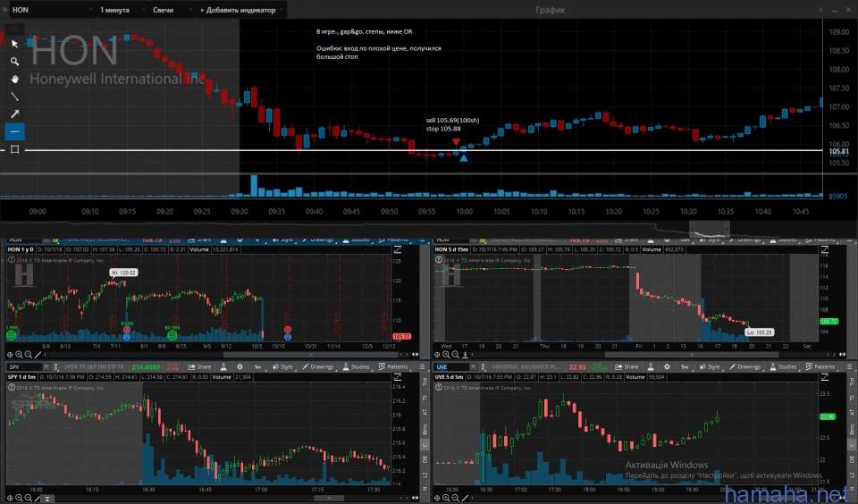Open the Drawings menu in SPY panel
Image resolution: width=858 pixels, height=504 pixels.
click(x=318, y=366)
